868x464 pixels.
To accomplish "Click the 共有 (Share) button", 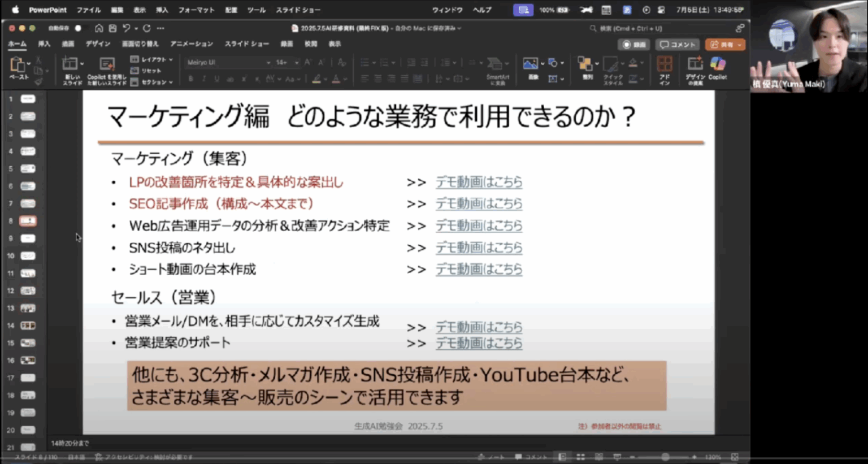I will (x=725, y=45).
